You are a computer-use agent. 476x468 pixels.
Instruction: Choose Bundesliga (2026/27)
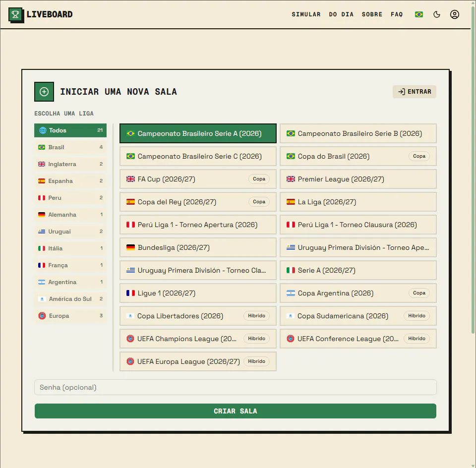(198, 247)
